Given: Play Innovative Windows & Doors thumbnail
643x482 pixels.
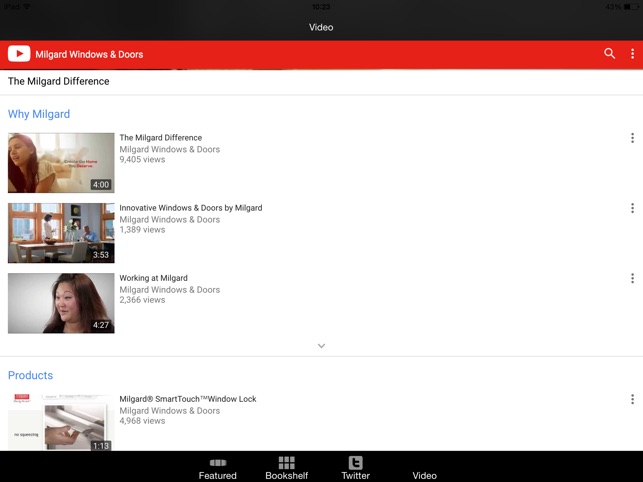Looking at the screenshot, I should click(61, 233).
